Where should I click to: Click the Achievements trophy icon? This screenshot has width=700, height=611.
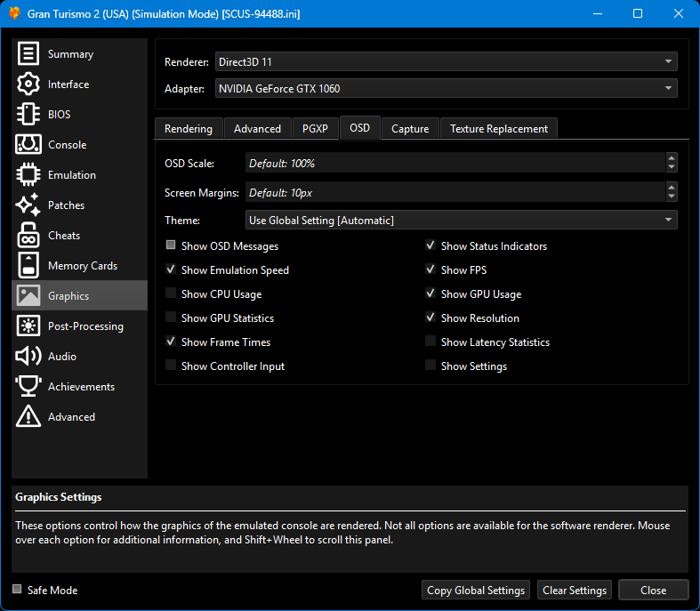point(28,387)
